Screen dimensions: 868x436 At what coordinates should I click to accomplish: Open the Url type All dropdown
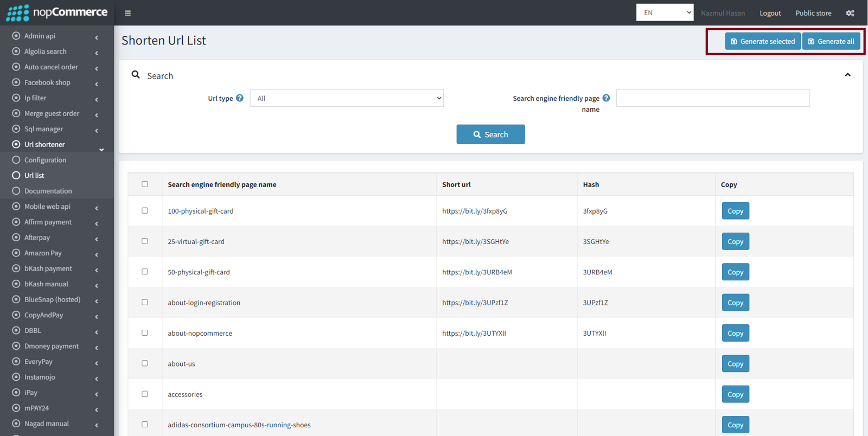tap(347, 98)
